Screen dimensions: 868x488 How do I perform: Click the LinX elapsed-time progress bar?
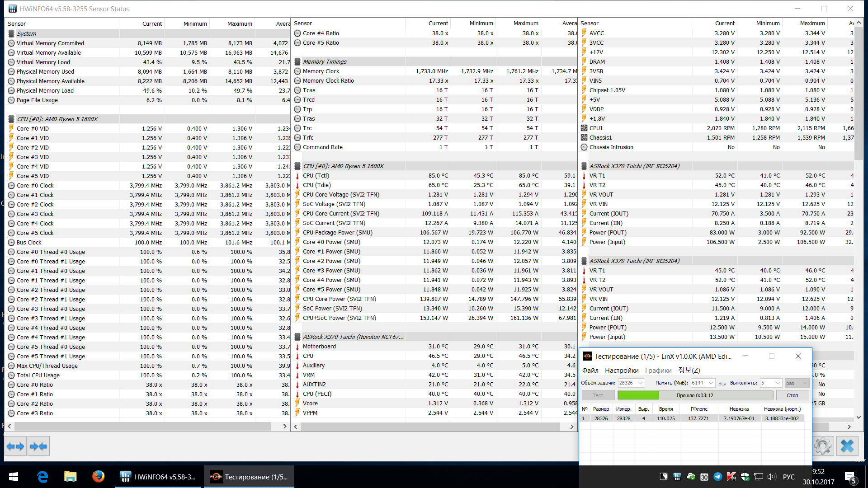point(695,395)
